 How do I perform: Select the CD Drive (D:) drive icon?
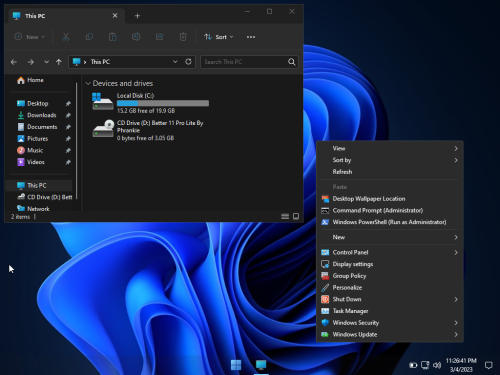[x=103, y=129]
